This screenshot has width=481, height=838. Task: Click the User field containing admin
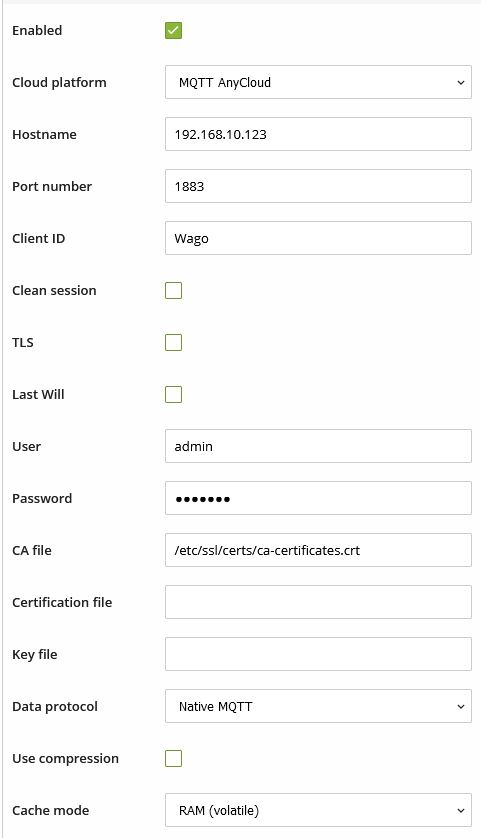coord(318,446)
